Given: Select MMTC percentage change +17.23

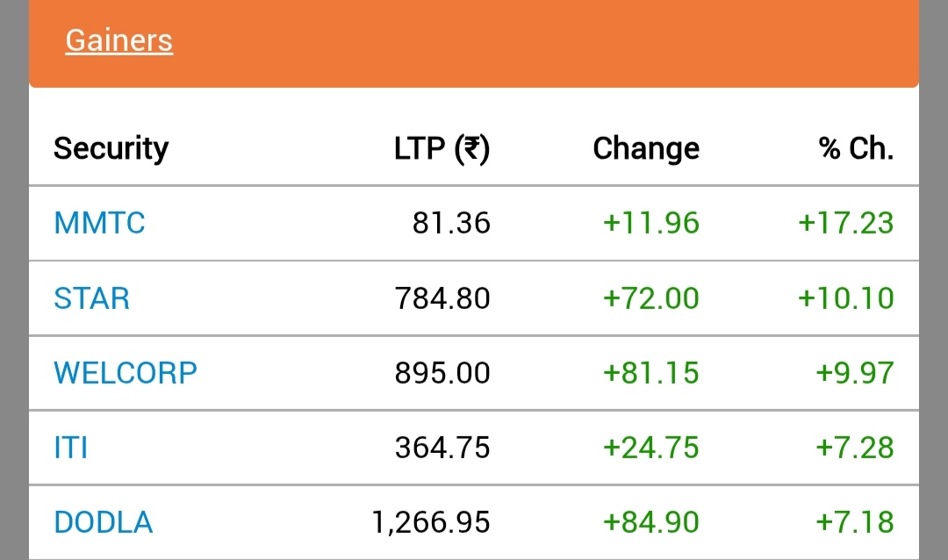Looking at the screenshot, I should point(846,223).
